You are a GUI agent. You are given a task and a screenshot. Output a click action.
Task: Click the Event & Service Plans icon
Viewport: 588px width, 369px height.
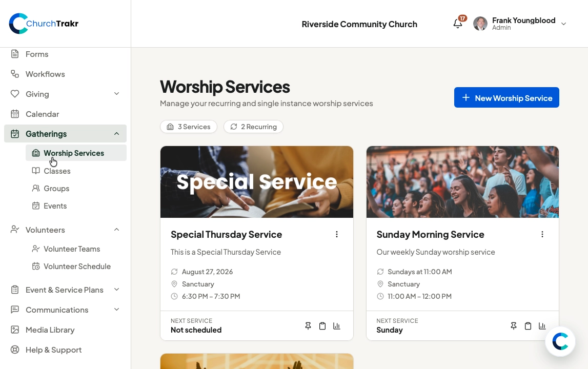(x=15, y=290)
